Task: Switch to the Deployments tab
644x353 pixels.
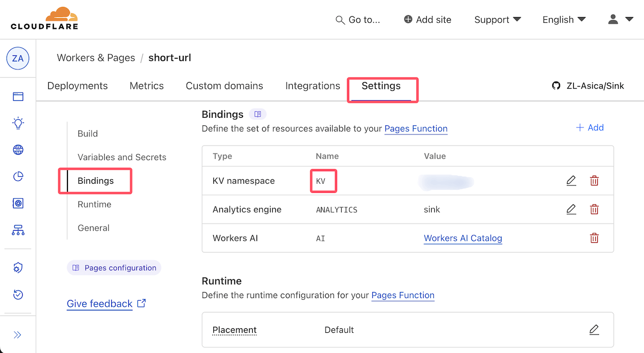Action: 77,86
